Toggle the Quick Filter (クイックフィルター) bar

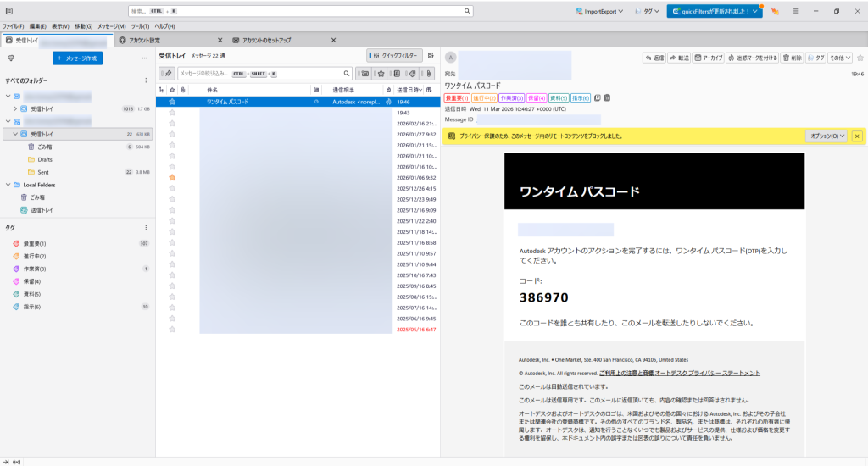(395, 55)
